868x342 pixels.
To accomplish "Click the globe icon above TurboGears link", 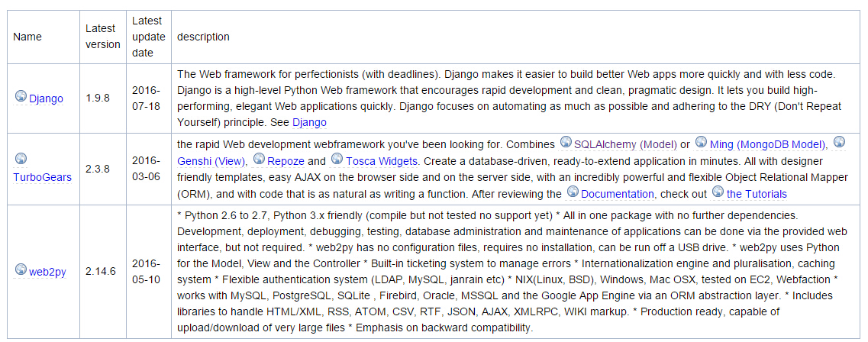I will tap(21, 160).
